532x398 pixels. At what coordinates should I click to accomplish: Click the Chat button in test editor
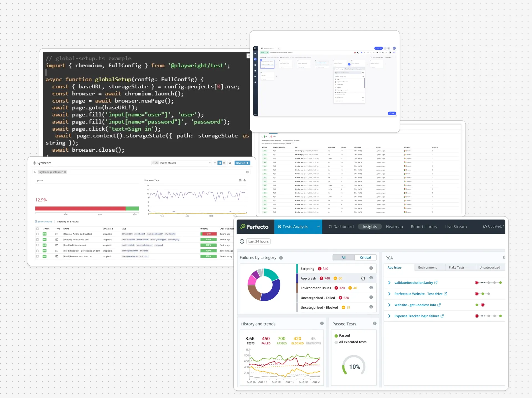[x=392, y=113]
